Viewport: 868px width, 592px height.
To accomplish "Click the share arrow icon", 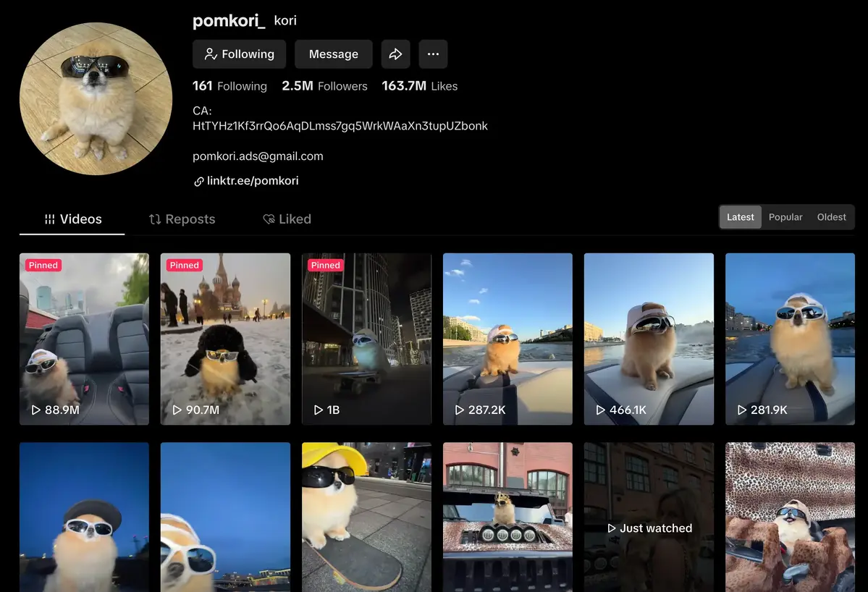I will pos(395,54).
